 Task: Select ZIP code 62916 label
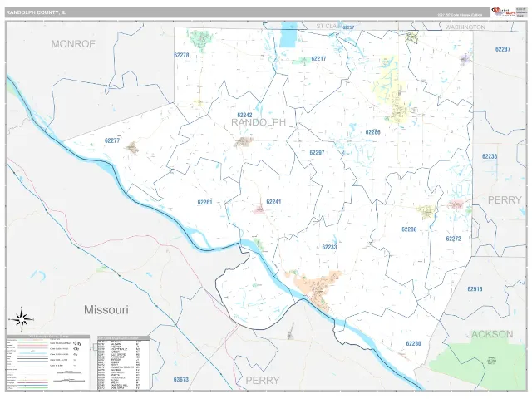[x=475, y=289]
